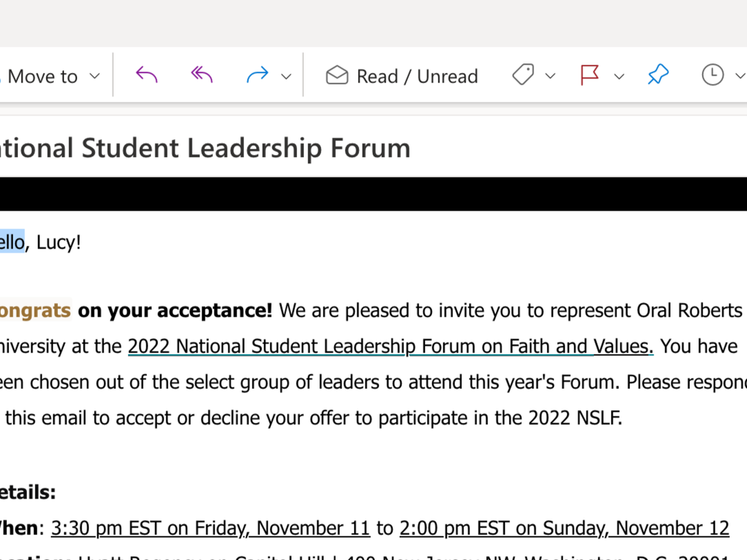The height and width of the screenshot is (560, 747).
Task: Open the 2022 National Student Leadership Forum link
Action: point(390,346)
